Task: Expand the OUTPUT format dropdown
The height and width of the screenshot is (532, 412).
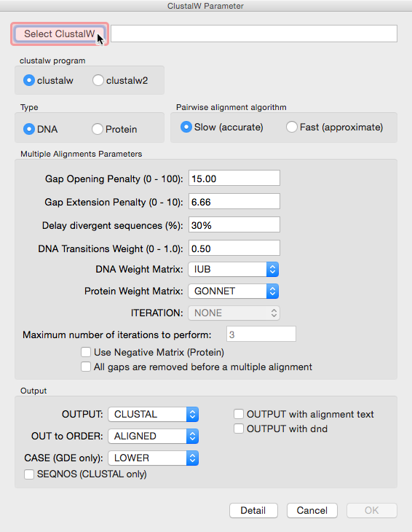Action: pyautogui.click(x=153, y=414)
